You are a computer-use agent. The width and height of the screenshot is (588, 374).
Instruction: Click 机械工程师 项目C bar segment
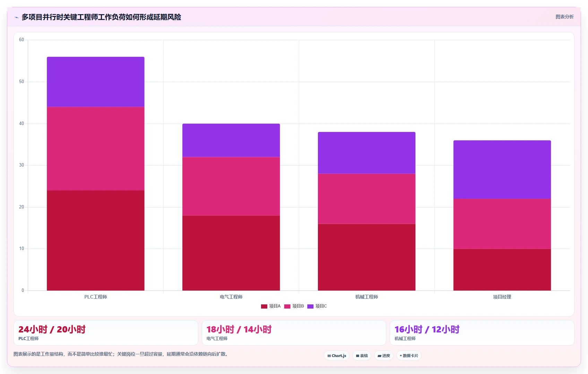pyautogui.click(x=366, y=153)
